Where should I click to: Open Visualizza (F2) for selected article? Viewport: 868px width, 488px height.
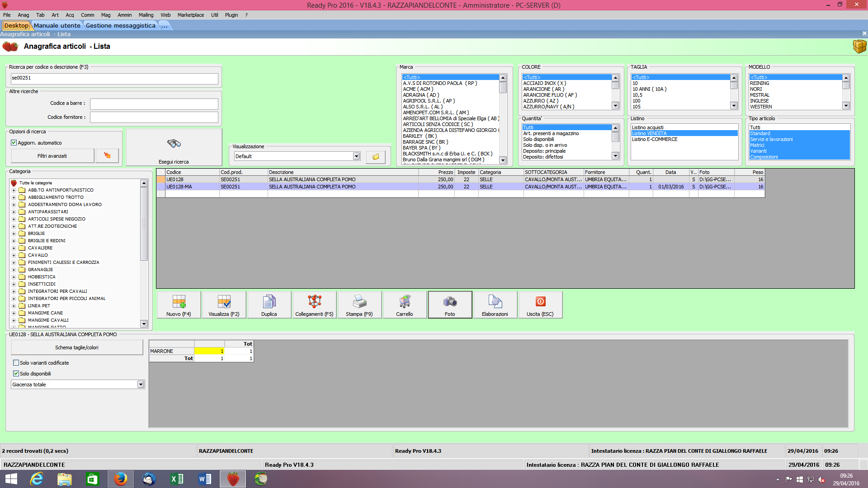[224, 305]
